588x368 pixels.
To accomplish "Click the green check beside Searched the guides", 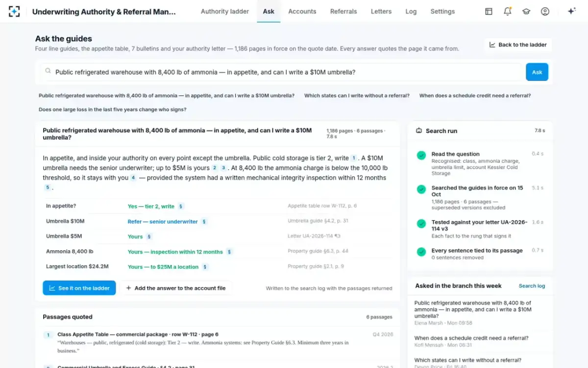I will tap(421, 189).
